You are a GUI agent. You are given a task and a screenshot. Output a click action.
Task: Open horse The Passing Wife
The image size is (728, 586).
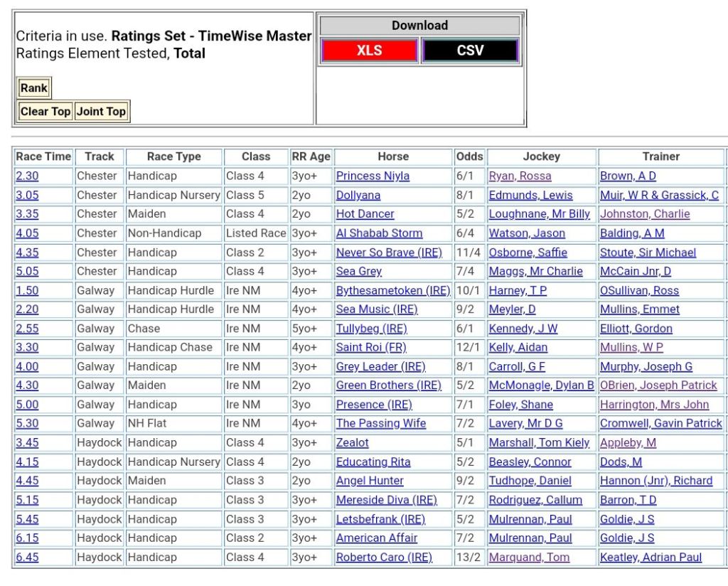point(381,424)
